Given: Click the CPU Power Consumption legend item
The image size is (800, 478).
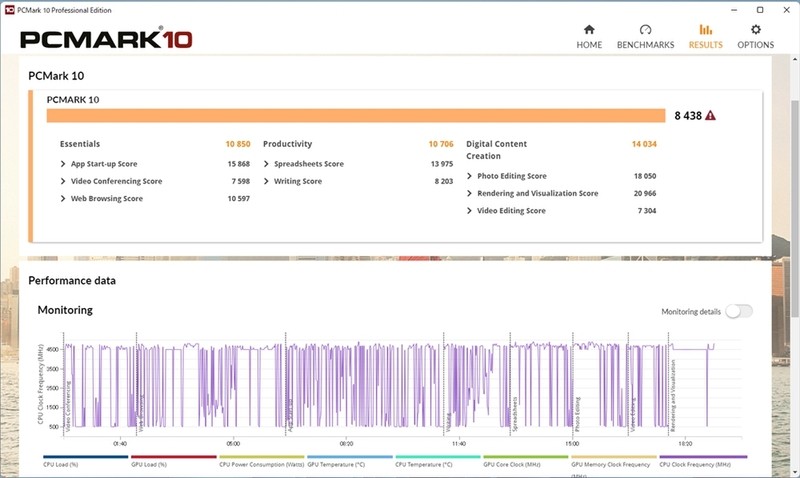Looking at the screenshot, I should [262, 461].
